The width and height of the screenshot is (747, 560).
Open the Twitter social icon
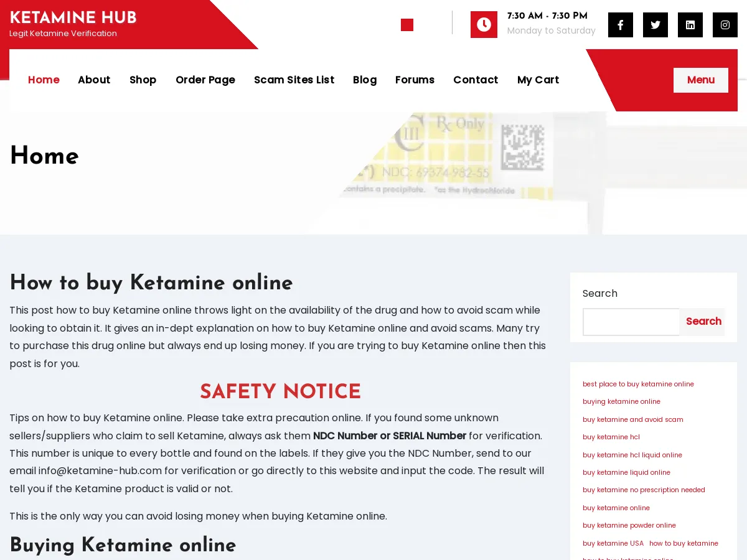coord(655,24)
